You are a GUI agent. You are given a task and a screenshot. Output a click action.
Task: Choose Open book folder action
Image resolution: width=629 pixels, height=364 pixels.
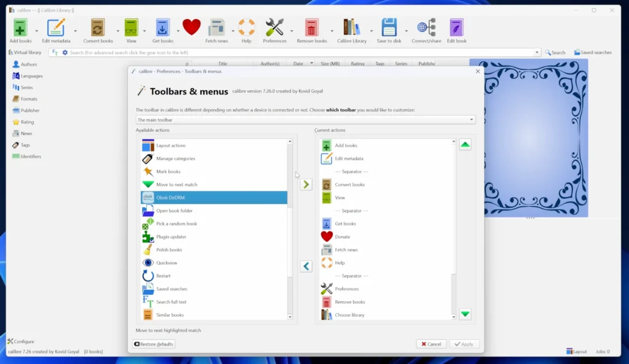pyautogui.click(x=214, y=211)
